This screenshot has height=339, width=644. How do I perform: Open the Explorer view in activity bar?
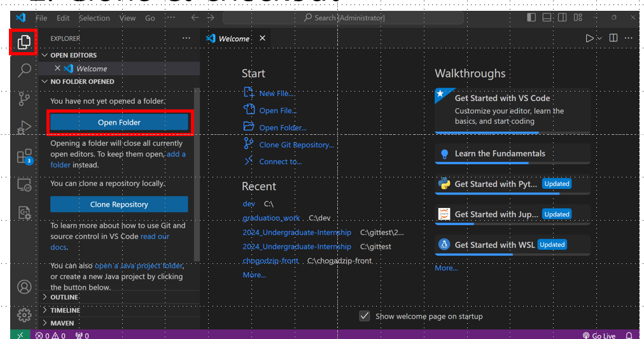(x=24, y=42)
